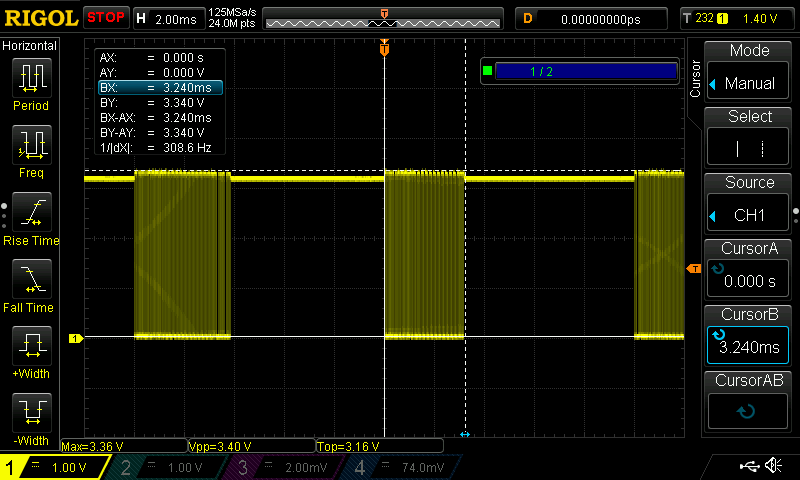The width and height of the screenshot is (800, 480).
Task: Click the trigger level 1.40 V readout
Action: click(x=760, y=19)
